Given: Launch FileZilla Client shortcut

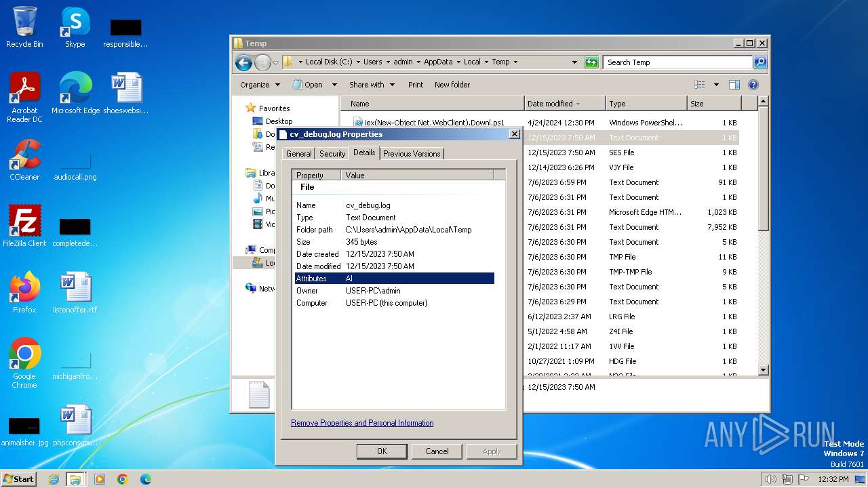Looking at the screenshot, I should (24, 226).
